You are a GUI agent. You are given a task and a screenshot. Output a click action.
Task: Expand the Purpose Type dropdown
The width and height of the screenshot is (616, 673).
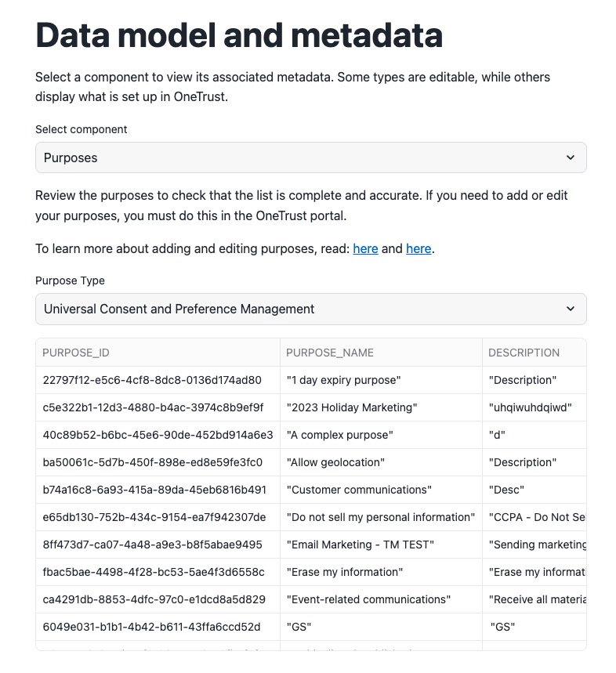tap(310, 309)
